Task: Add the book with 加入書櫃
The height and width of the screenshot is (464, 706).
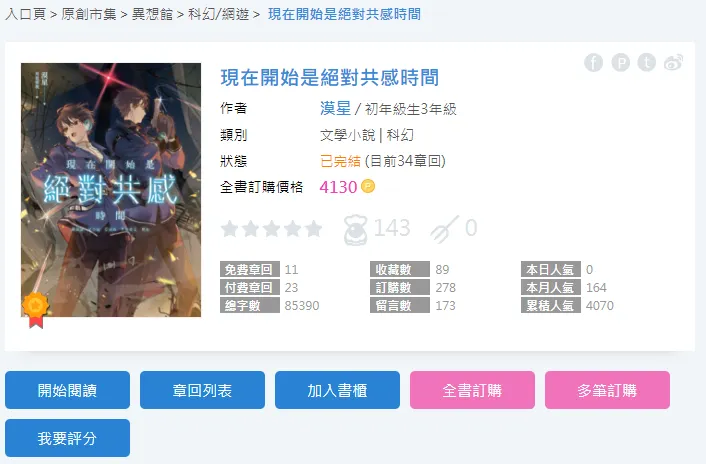Action: pos(337,390)
